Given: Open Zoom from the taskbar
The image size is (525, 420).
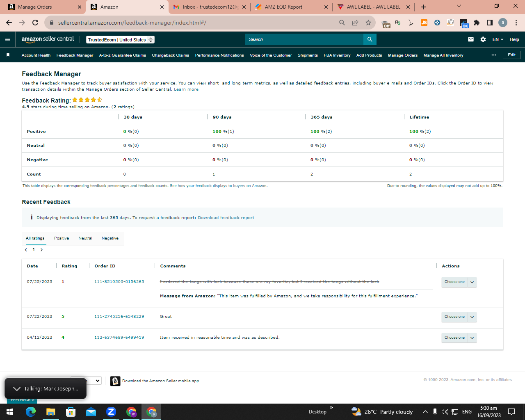Looking at the screenshot, I should click(x=111, y=412).
